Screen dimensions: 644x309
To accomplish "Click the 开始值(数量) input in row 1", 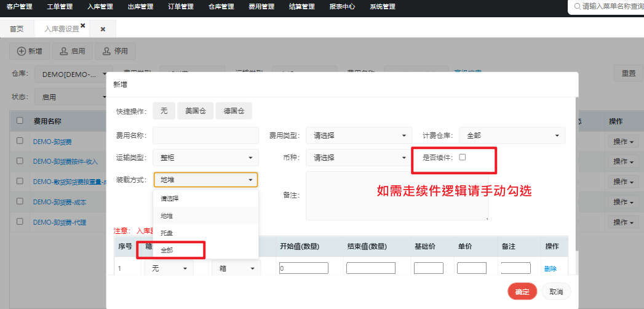I will [303, 268].
